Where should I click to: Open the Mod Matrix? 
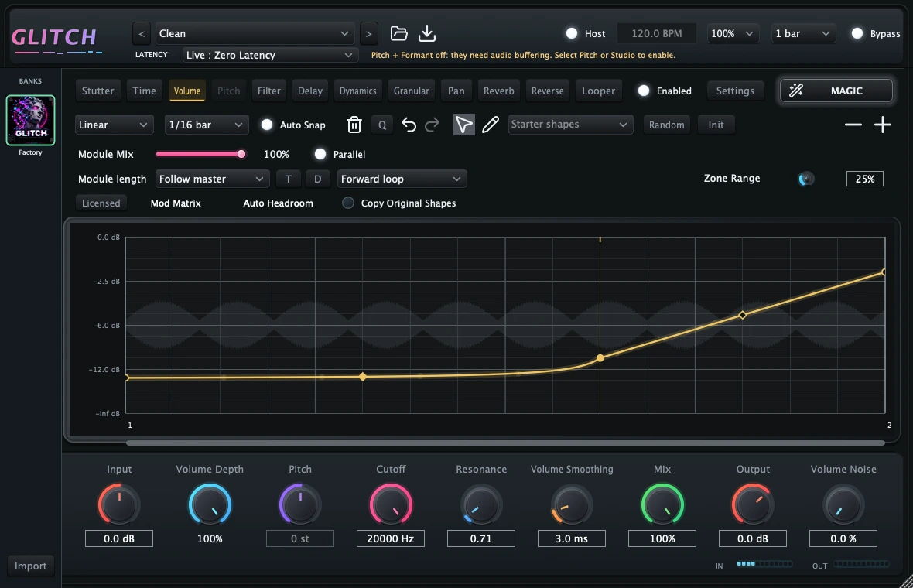[x=176, y=203]
